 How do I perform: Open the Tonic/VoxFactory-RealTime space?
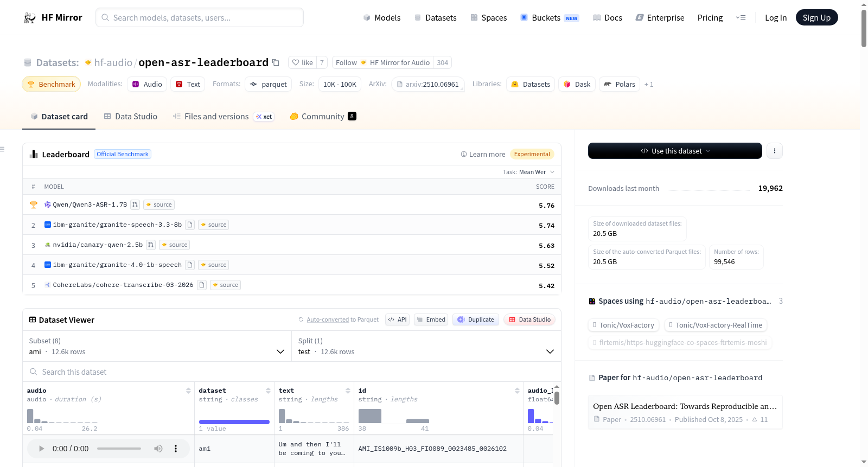[716, 325]
